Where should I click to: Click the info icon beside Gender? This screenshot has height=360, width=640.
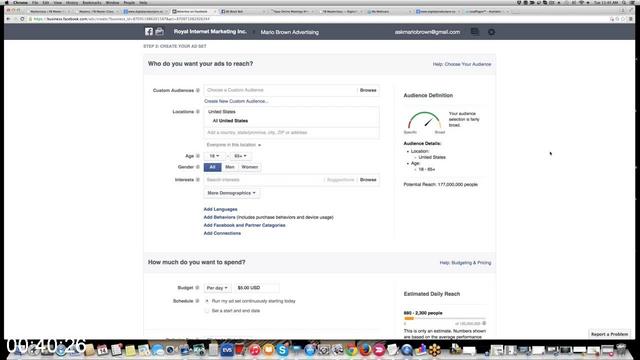[x=198, y=167]
